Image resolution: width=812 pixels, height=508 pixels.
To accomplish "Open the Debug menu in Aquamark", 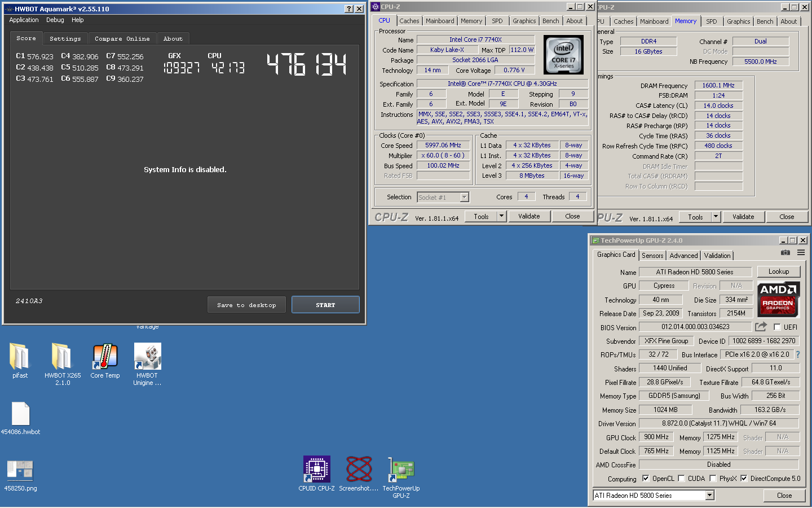I will pyautogui.click(x=55, y=20).
